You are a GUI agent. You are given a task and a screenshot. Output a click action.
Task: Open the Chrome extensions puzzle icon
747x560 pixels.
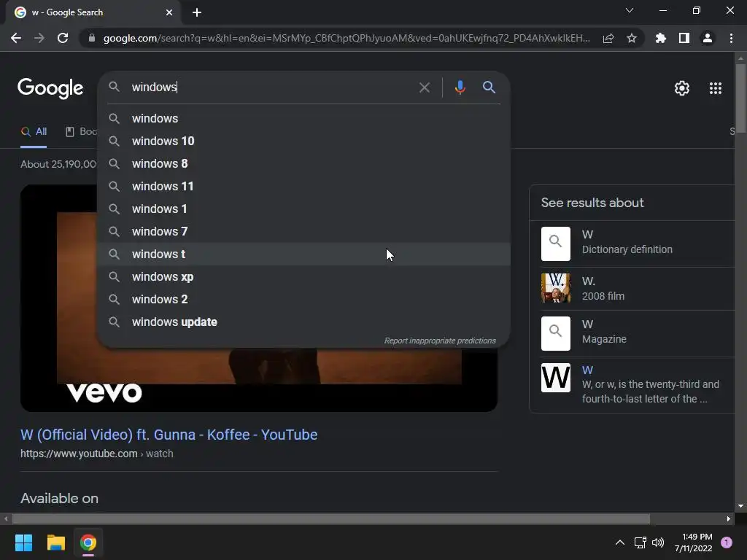[x=661, y=38]
